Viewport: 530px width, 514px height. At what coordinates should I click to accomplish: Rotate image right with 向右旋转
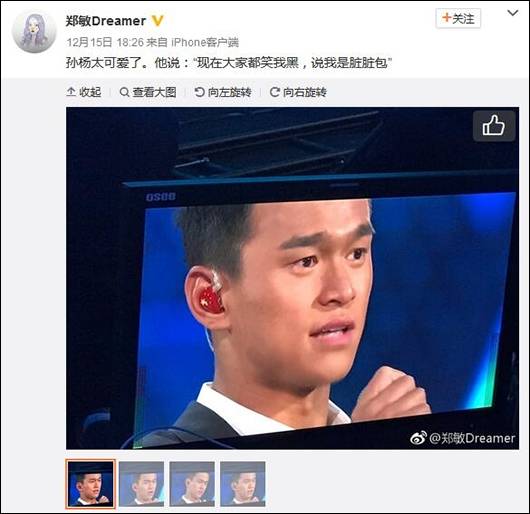[298, 92]
